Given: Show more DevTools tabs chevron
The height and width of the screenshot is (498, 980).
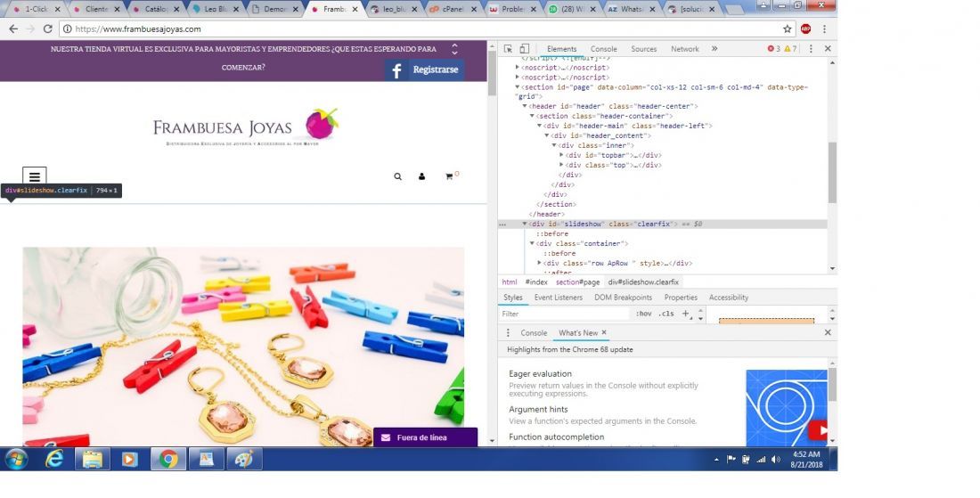Looking at the screenshot, I should coord(715,49).
